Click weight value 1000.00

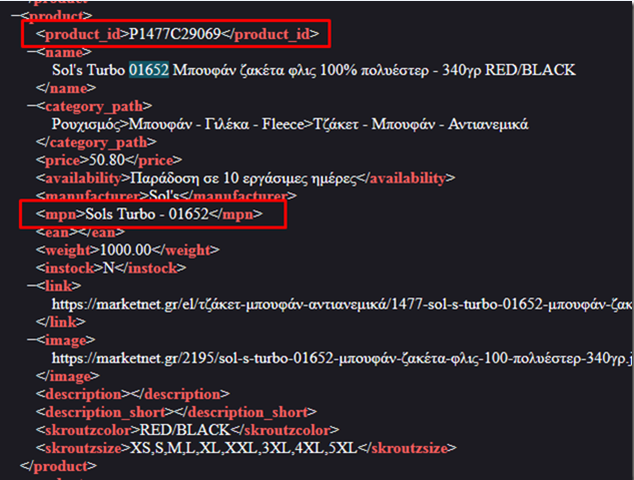pos(125,250)
